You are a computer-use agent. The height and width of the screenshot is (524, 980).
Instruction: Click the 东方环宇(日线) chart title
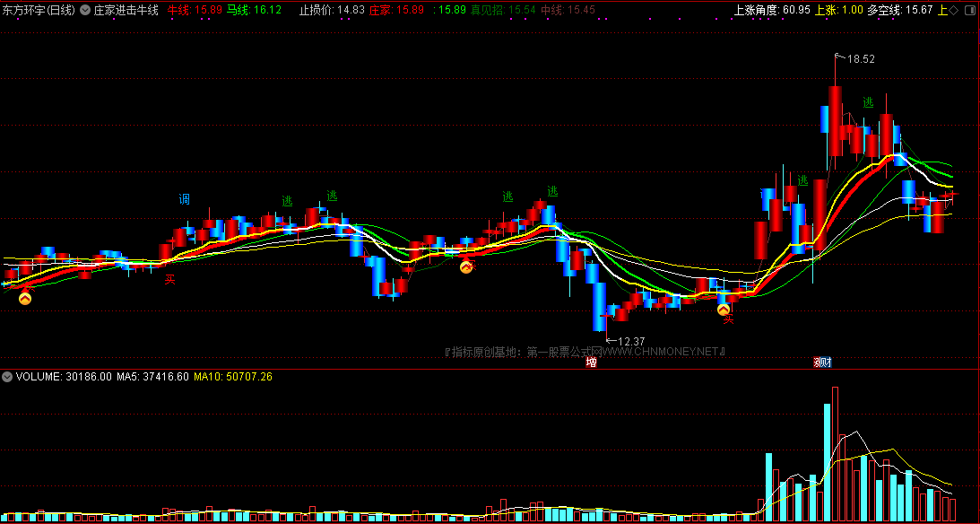pyautogui.click(x=39, y=10)
